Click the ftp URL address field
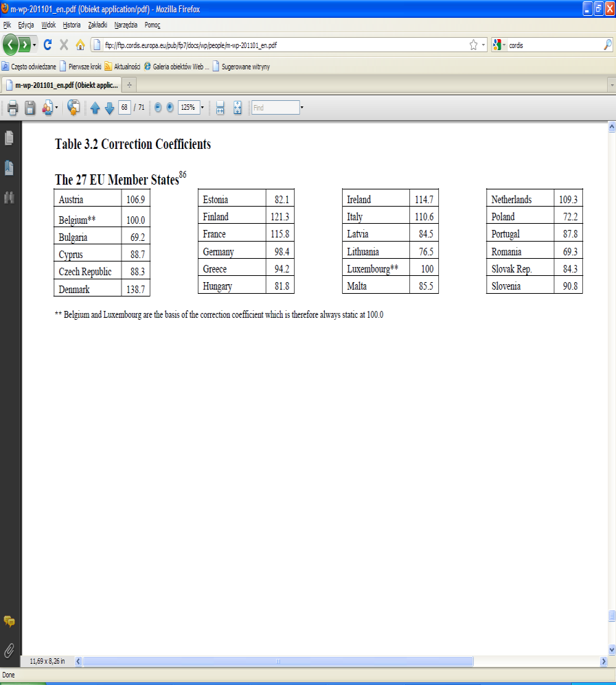Image resolution: width=616 pixels, height=685 pixels. pyautogui.click(x=280, y=45)
